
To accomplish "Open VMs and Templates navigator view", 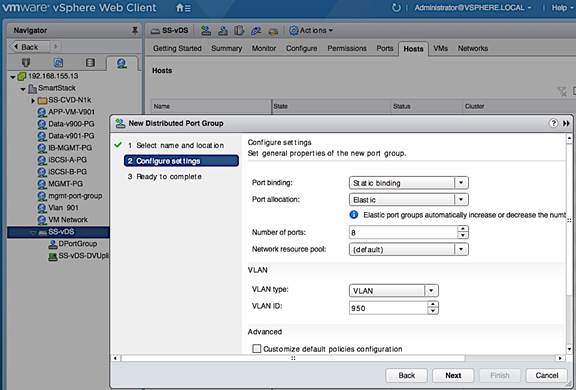I will pyautogui.click(x=58, y=62).
